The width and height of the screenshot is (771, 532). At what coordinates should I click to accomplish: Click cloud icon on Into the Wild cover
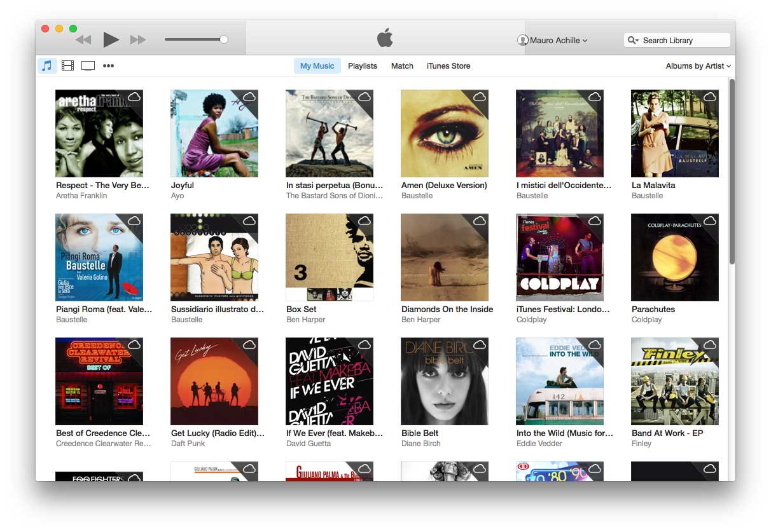coord(595,345)
